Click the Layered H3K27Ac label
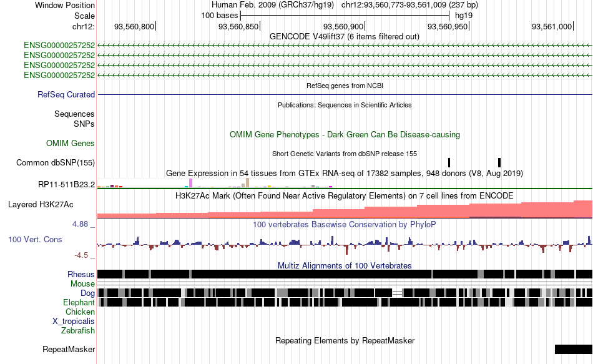593x364 pixels. coord(41,205)
